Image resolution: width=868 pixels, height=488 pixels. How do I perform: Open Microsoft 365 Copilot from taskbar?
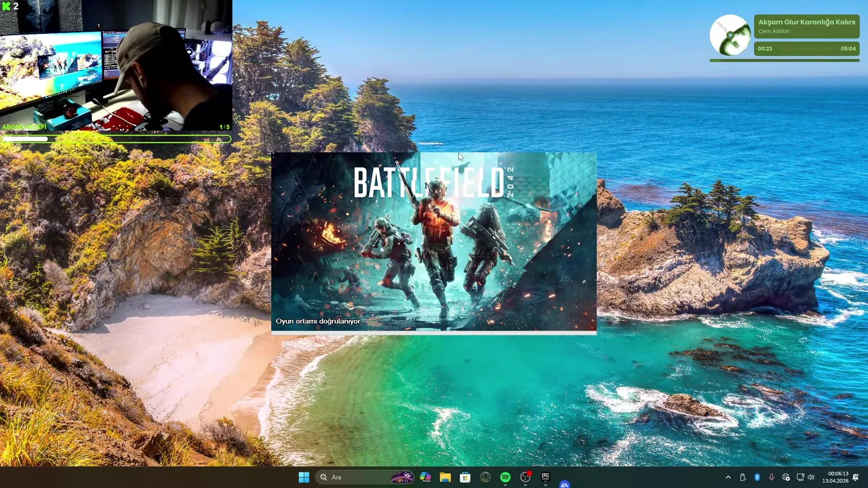coord(425,477)
